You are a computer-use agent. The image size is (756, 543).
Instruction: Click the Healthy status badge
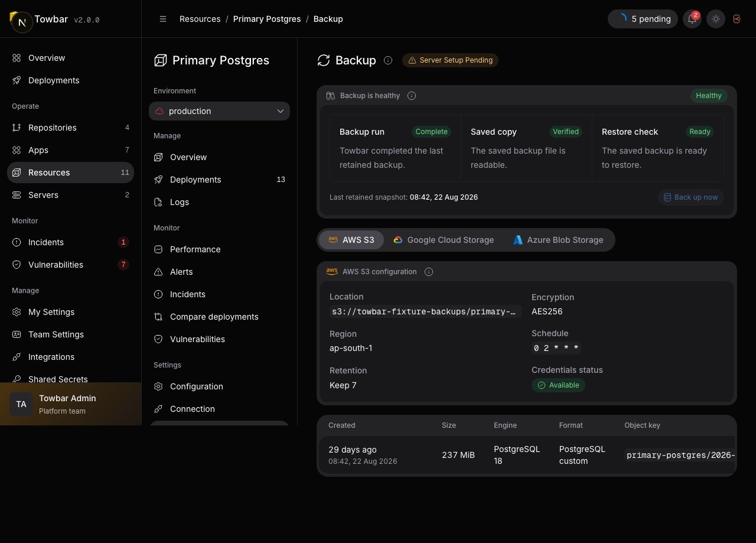(x=709, y=96)
